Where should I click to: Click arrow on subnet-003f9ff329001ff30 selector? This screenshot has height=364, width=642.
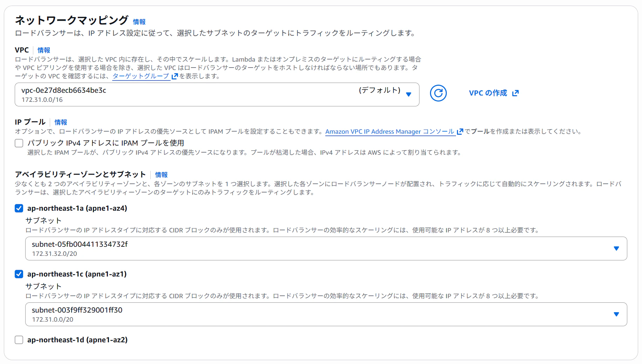616,314
